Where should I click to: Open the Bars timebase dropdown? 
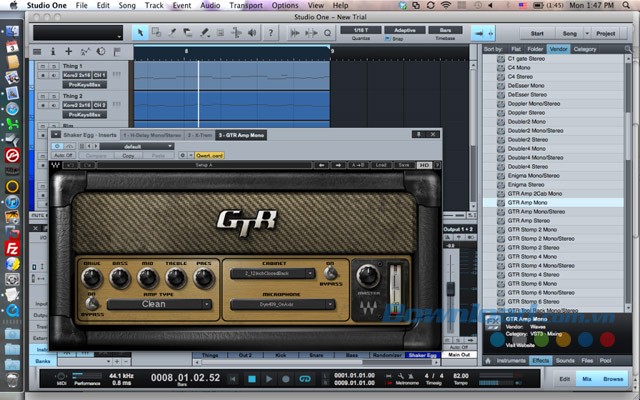click(445, 30)
